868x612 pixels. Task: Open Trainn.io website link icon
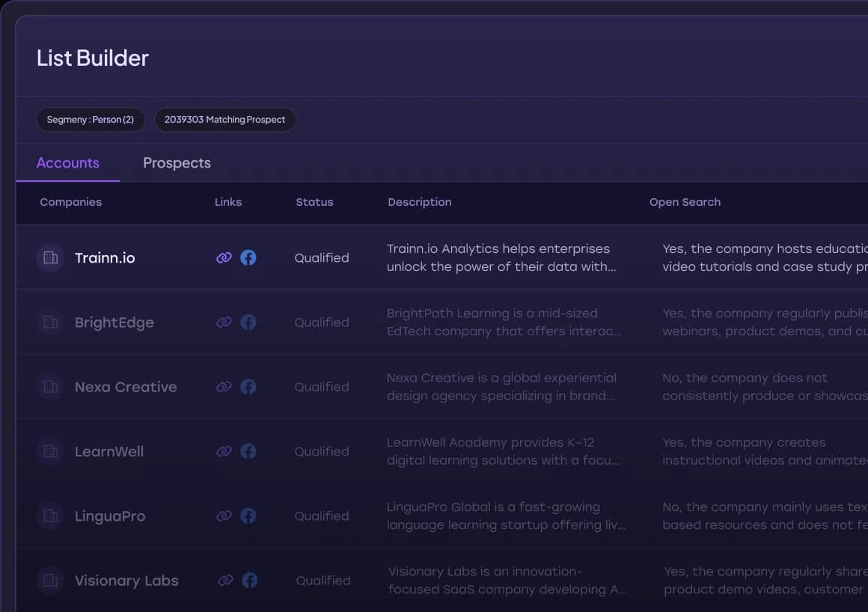[x=224, y=257]
